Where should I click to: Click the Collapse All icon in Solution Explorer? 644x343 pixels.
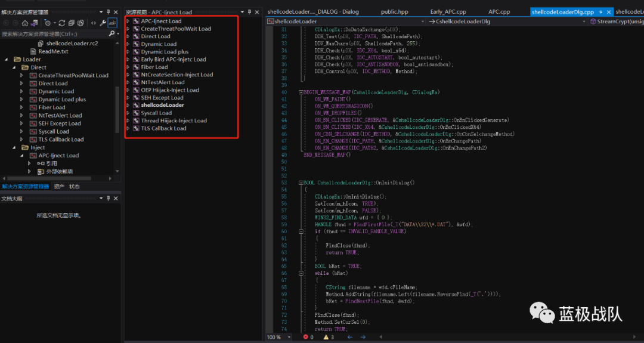coord(72,23)
